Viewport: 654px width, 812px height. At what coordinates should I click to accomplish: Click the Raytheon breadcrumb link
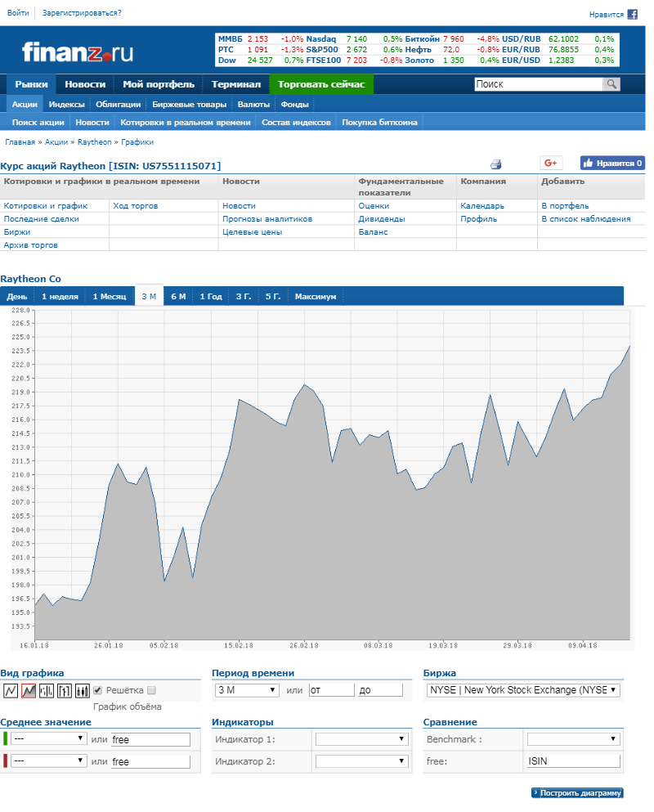pyautogui.click(x=94, y=142)
